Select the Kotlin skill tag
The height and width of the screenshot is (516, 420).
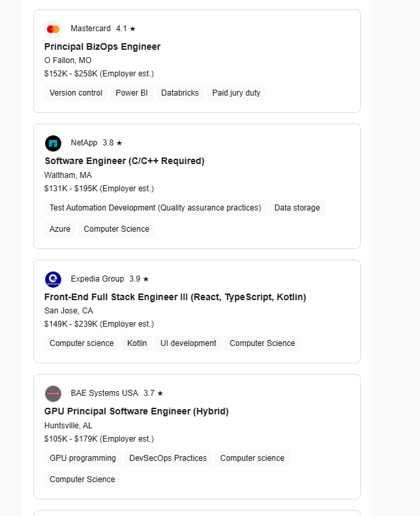[137, 343]
